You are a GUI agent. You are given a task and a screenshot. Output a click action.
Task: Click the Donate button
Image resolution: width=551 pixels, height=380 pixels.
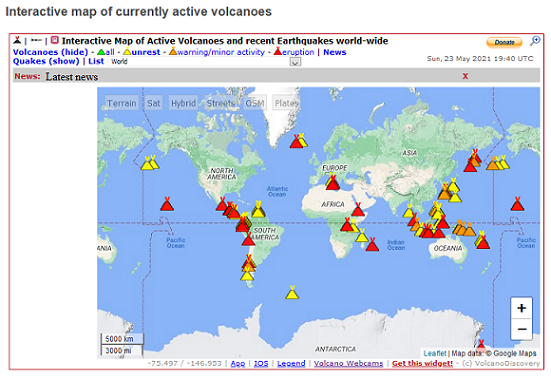504,42
